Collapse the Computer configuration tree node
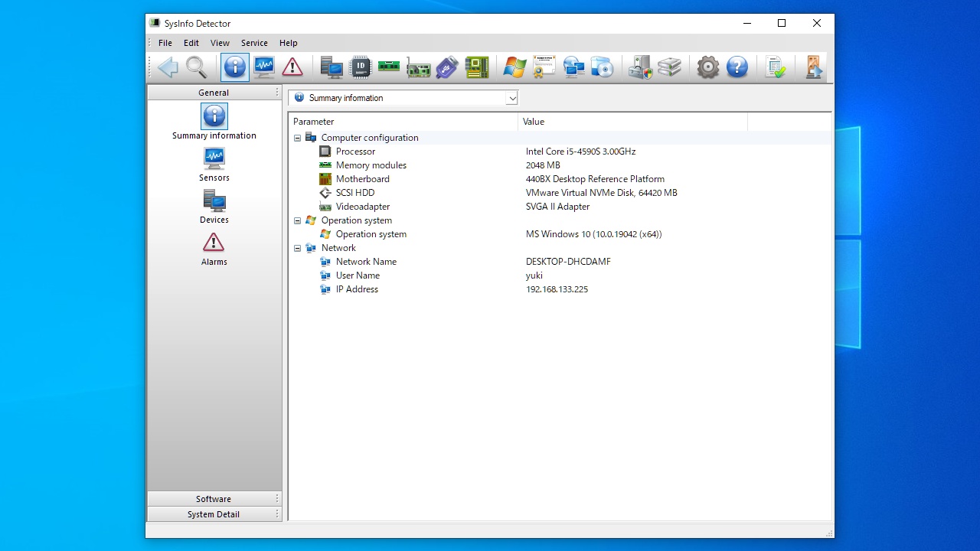980x551 pixels. (297, 138)
